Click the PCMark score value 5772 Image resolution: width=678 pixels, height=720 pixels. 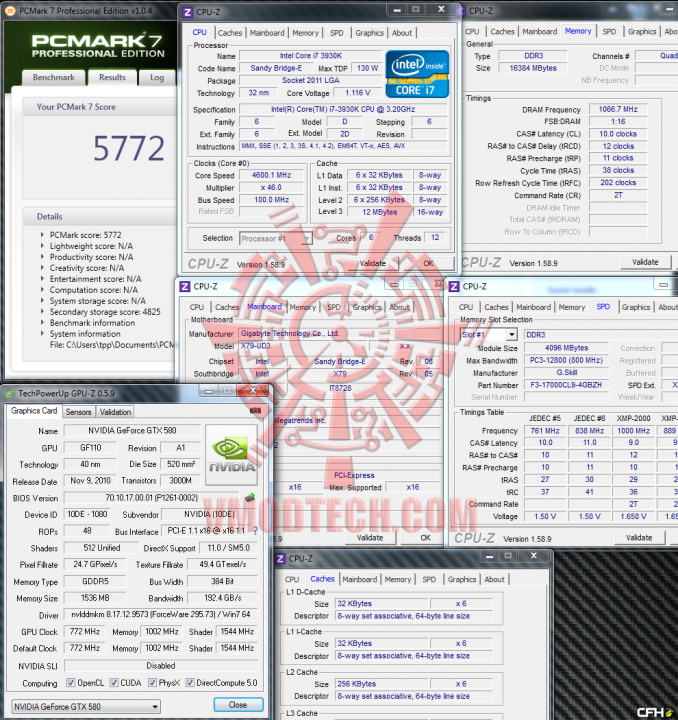[x=129, y=149]
